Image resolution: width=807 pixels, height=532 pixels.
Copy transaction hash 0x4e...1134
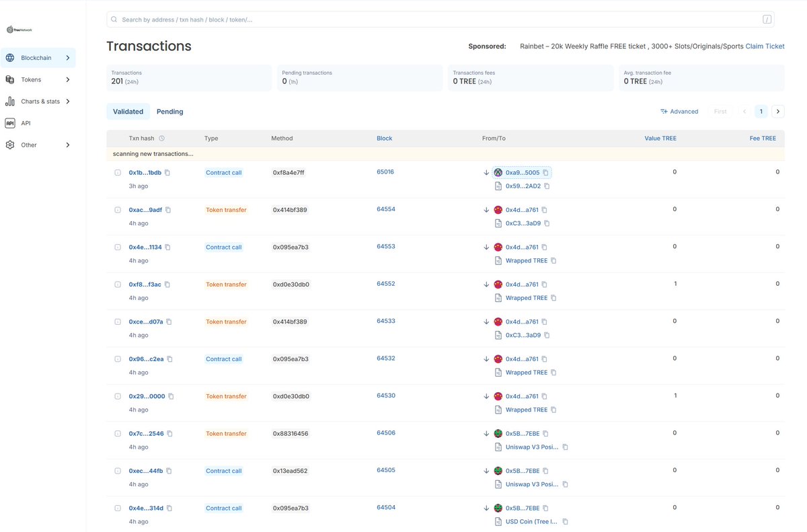(167, 248)
